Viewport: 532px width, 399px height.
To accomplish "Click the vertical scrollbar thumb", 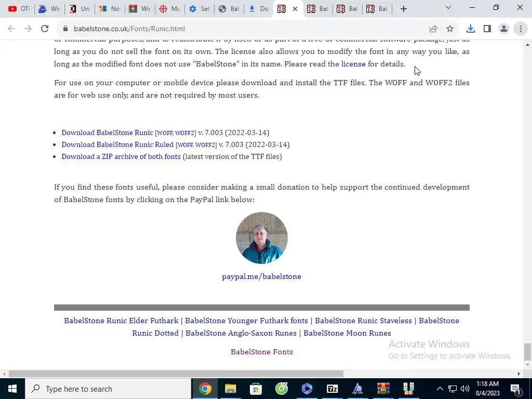I will click(527, 352).
